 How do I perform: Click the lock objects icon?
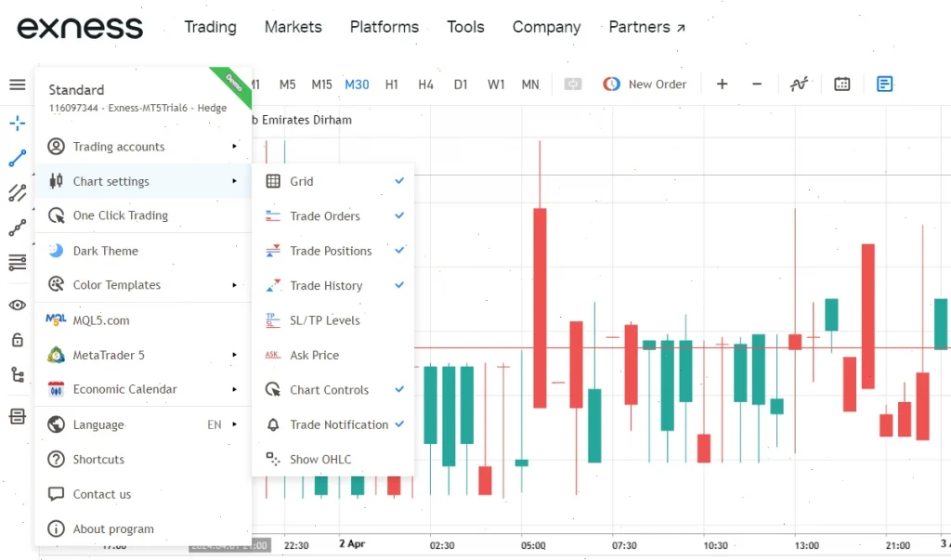coord(17,340)
